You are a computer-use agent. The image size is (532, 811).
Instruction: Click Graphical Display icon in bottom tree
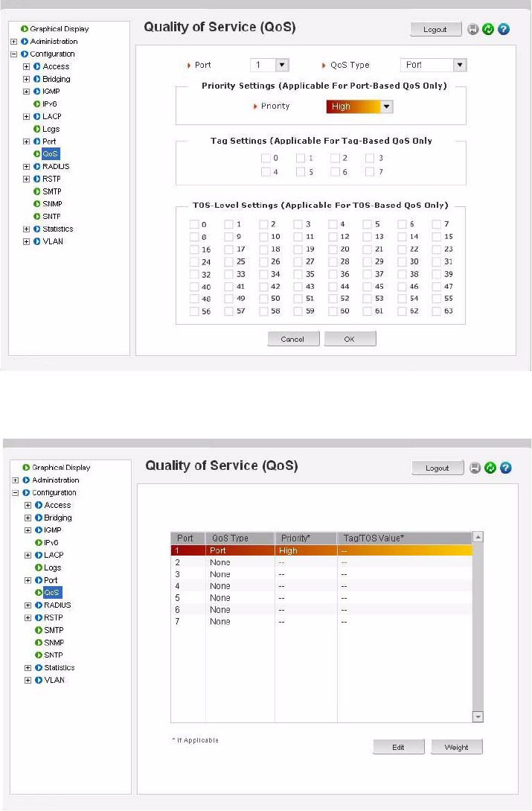click(26, 468)
